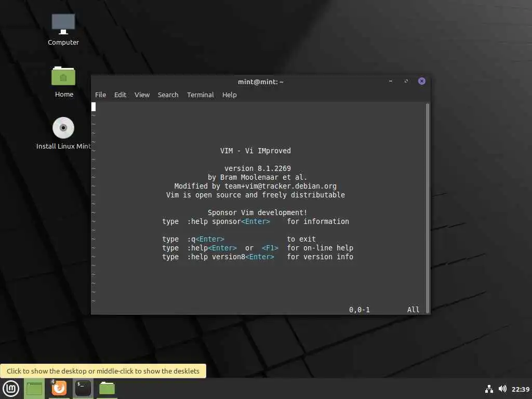Click the show desktop panel button

coord(34,389)
